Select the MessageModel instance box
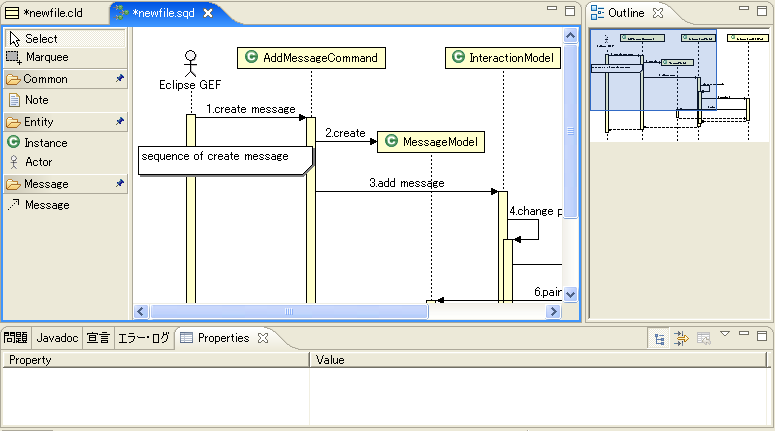The image size is (775, 431). [431, 142]
